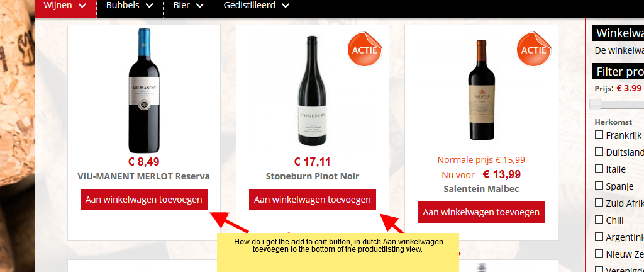Select the Zuid Afrika origin checkbox
This screenshot has height=272, width=644.
click(x=599, y=203)
